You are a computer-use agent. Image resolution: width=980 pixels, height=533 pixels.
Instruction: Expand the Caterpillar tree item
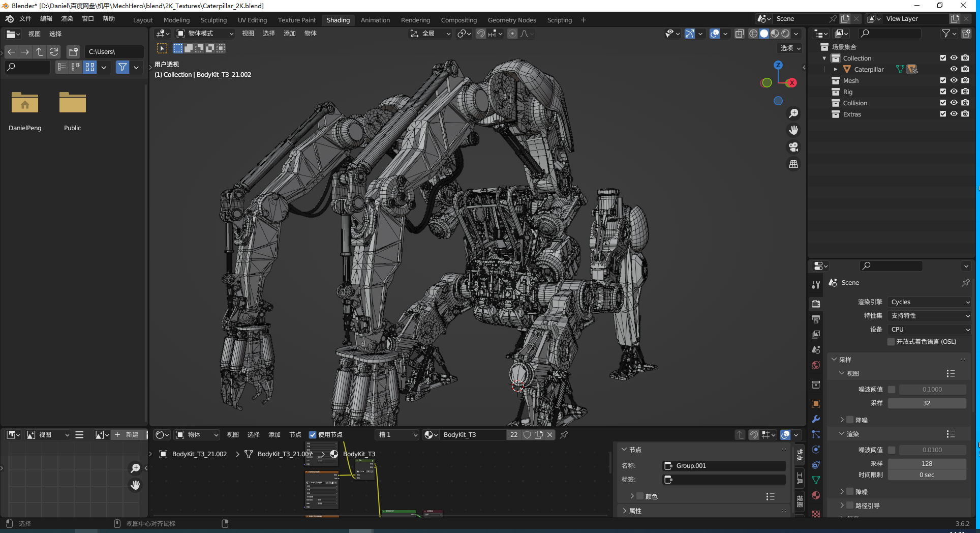coord(835,70)
